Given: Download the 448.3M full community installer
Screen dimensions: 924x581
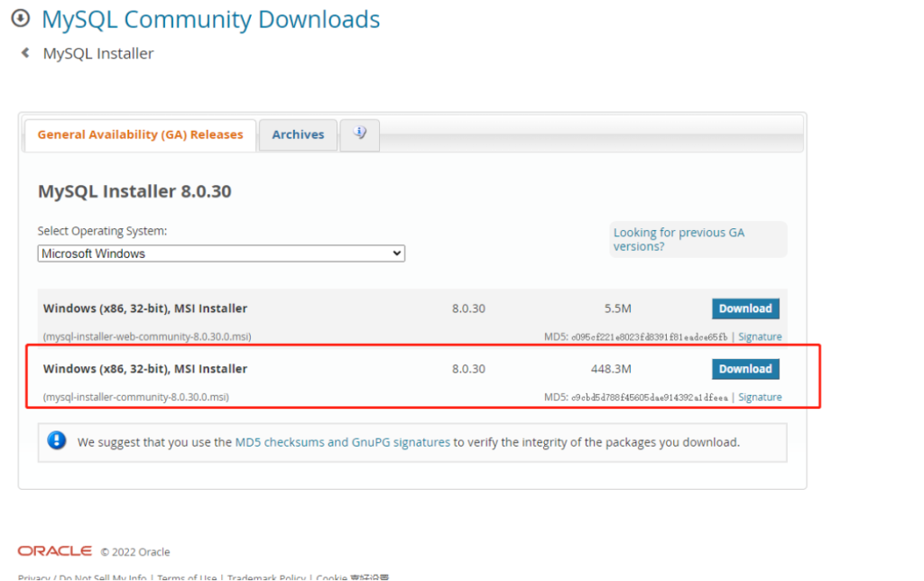Looking at the screenshot, I should (x=745, y=369).
